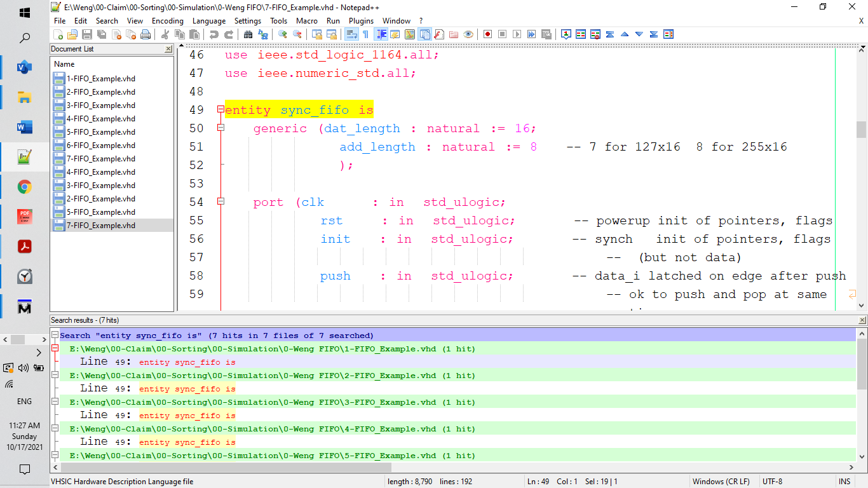This screenshot has height=488, width=868.
Task: Click the macro Playback triangle icon
Action: pyautogui.click(x=517, y=34)
